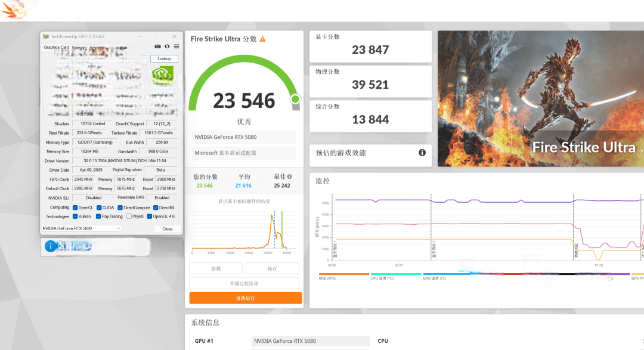Open the NVIDIA GeForce RTX 5080 GPU dropdown
This screenshot has height=350, width=644.
[81, 228]
